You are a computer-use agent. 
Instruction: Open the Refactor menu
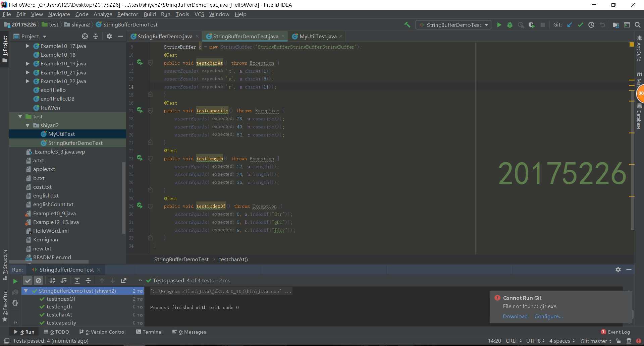click(127, 14)
